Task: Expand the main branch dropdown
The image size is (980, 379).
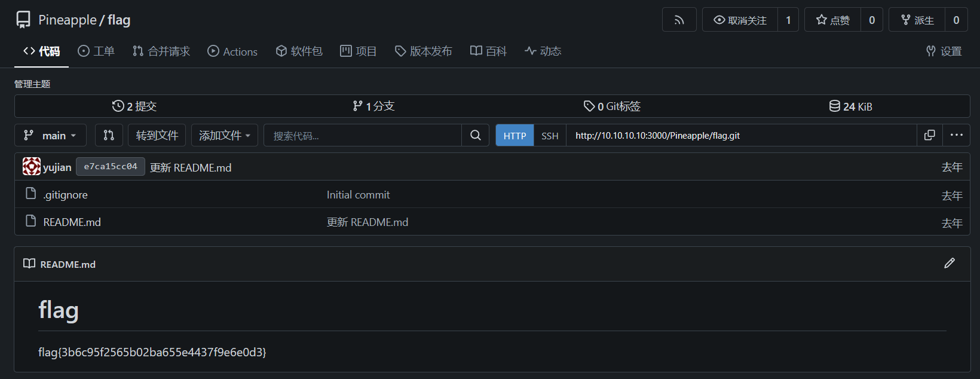Action: (50, 136)
